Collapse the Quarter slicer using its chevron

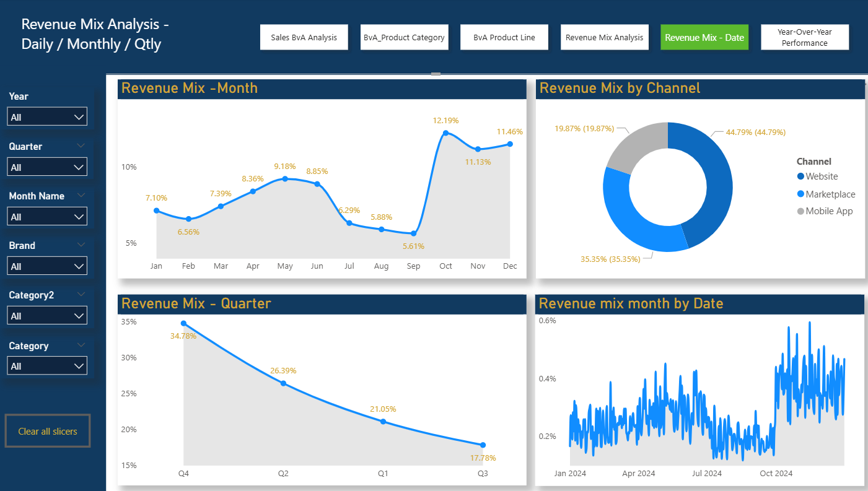[x=81, y=146]
